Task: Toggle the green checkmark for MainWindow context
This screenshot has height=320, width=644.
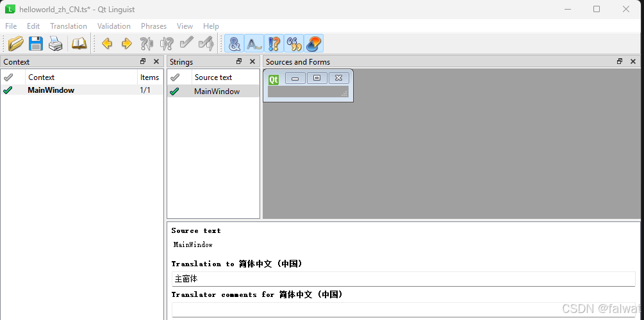Action: pos(8,90)
